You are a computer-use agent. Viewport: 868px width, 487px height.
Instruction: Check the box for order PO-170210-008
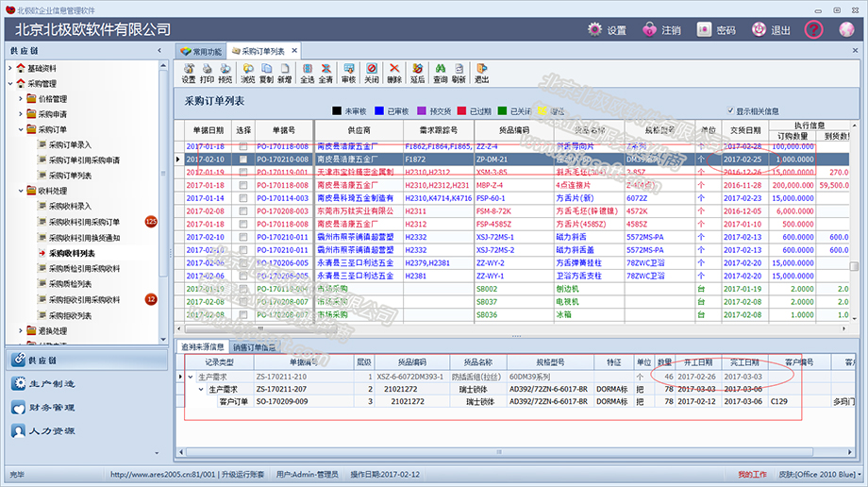coord(243,159)
